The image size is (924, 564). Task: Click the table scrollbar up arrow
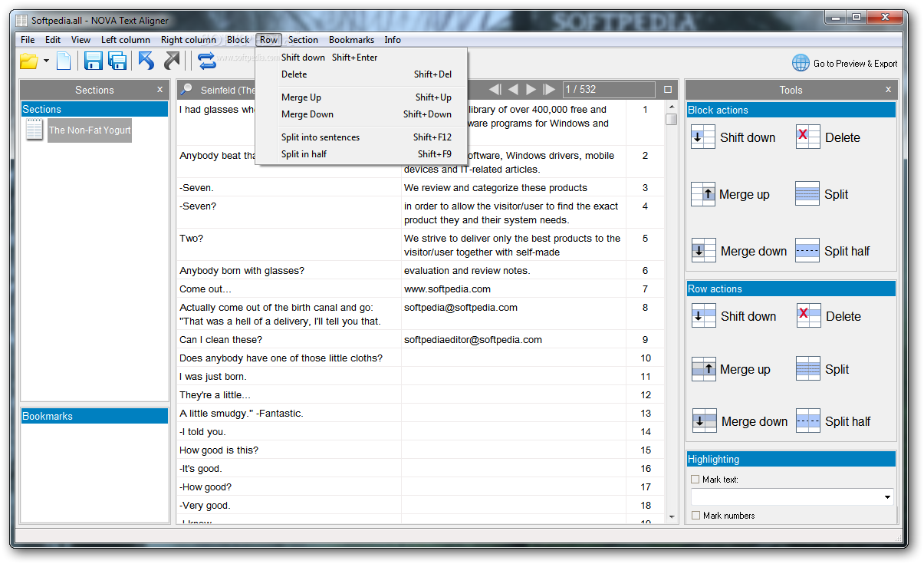(x=672, y=107)
